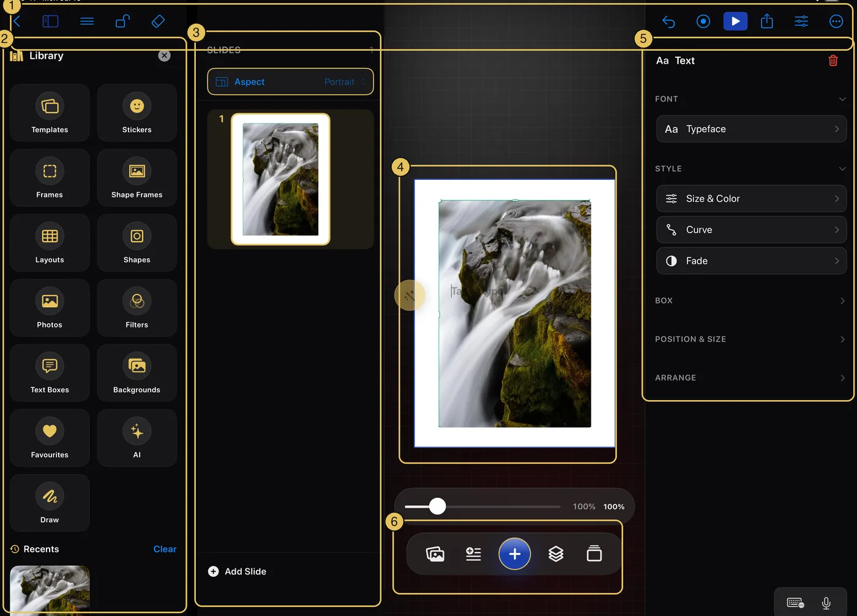Open the share export icon
This screenshot has width=857, height=616.
click(x=767, y=21)
